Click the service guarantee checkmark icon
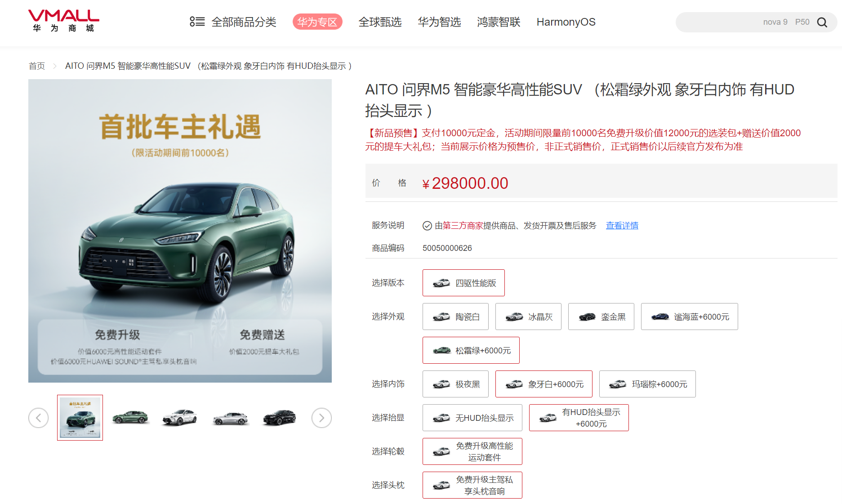Image resolution: width=842 pixels, height=504 pixels. pos(427,225)
